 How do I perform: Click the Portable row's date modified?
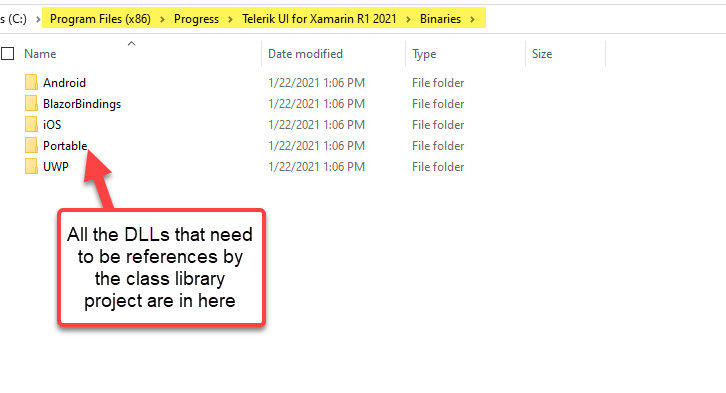[317, 145]
